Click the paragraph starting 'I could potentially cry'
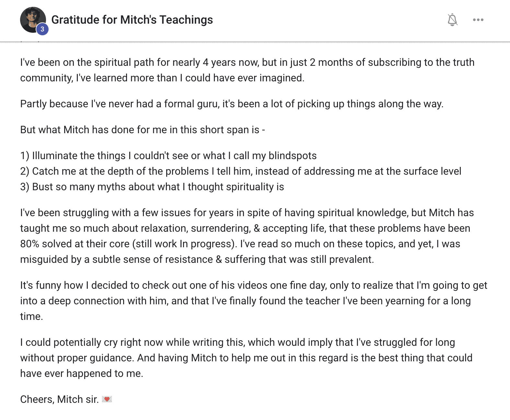Image resolution: width=510 pixels, height=420 pixels. pos(246,358)
